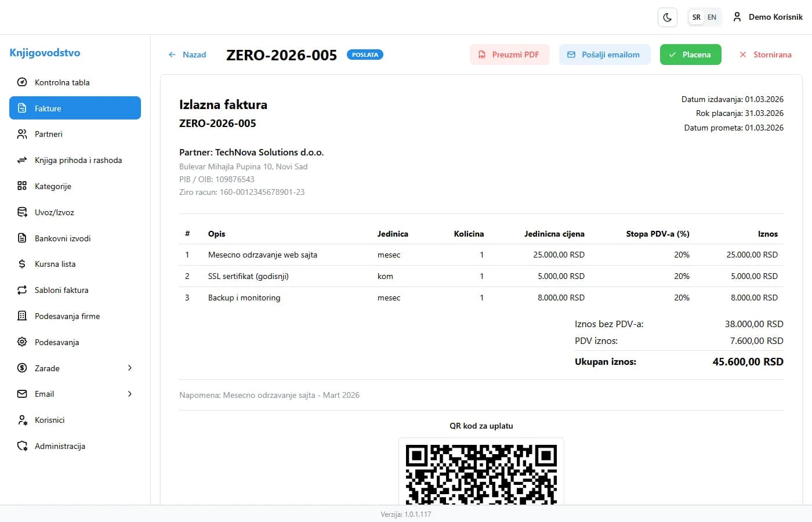Image resolution: width=812 pixels, height=522 pixels.
Task: Click the envelope icon on Pošalji emailom
Action: click(x=571, y=55)
